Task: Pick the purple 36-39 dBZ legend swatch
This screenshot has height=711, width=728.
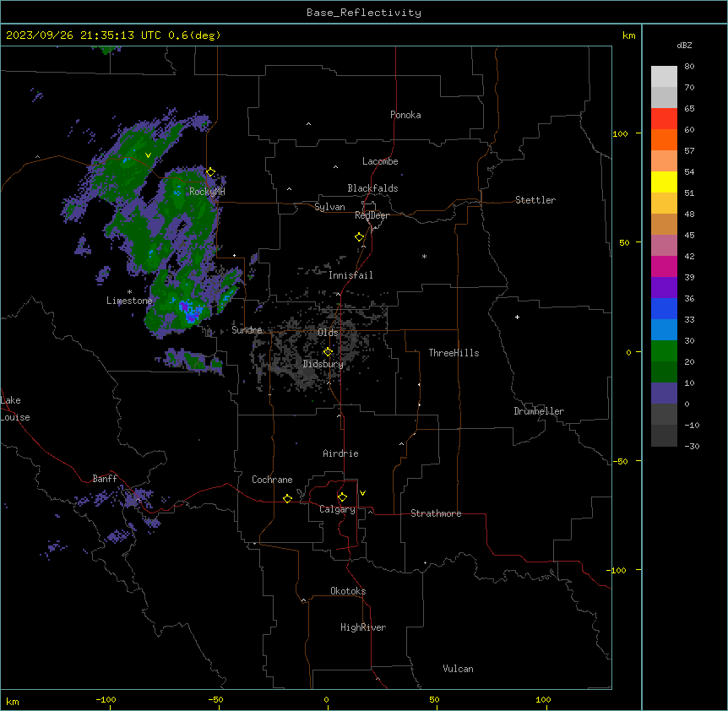Action: (664, 287)
